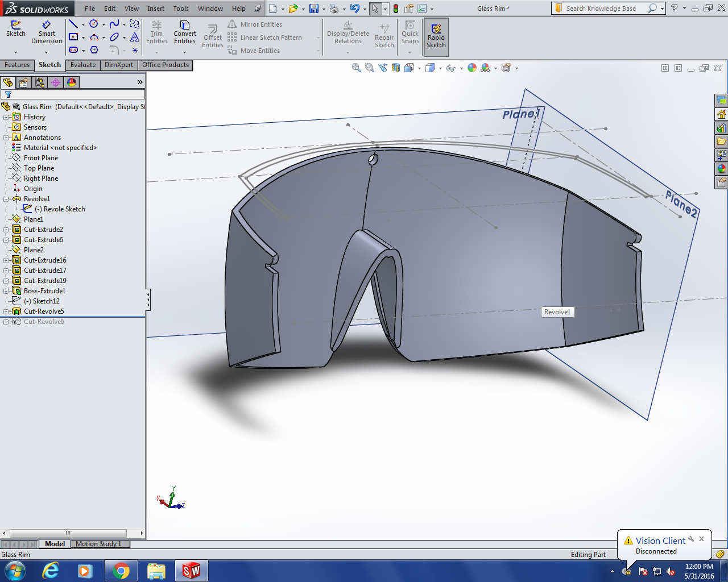
Task: Click the Edit Appearance color ball
Action: [472, 68]
